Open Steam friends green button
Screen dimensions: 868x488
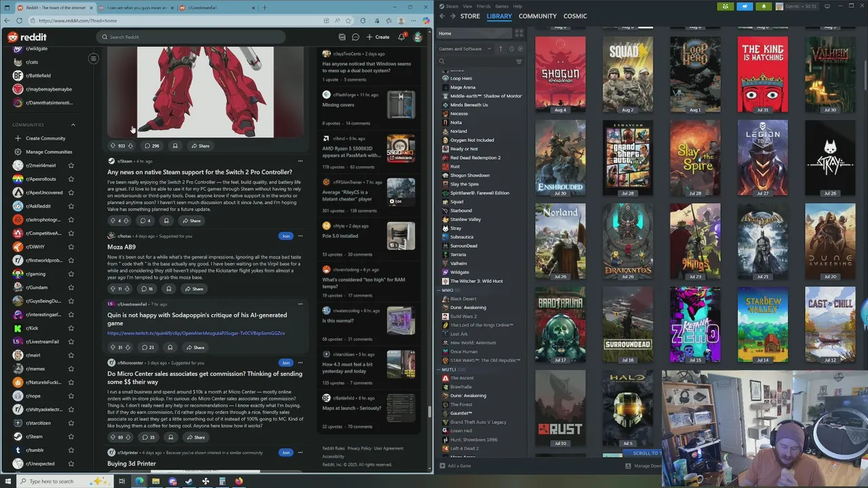coord(726,6)
